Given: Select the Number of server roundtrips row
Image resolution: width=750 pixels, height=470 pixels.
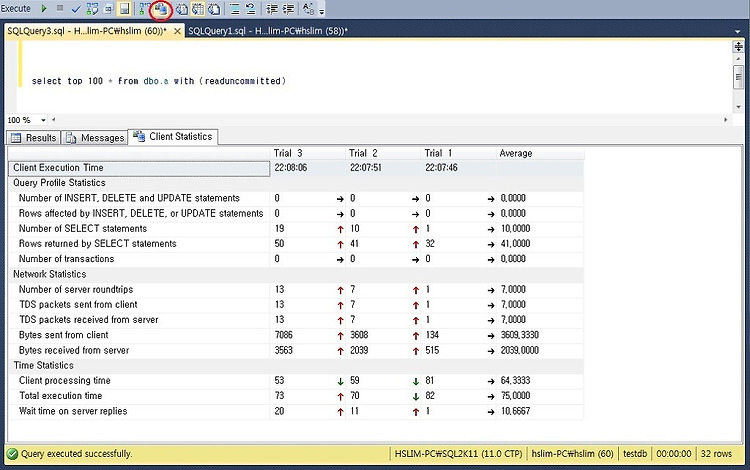Looking at the screenshot, I should pos(296,290).
